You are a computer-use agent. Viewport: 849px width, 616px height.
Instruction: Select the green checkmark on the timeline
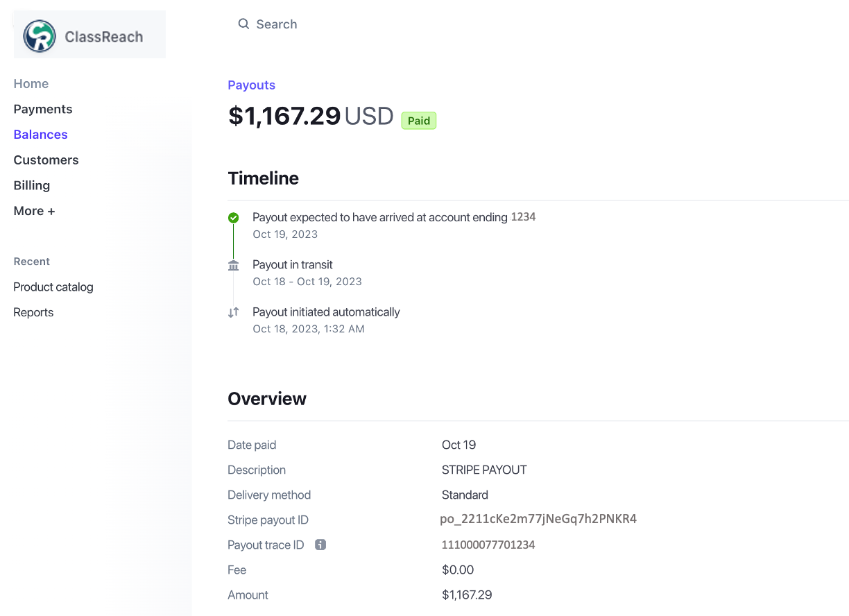point(233,217)
